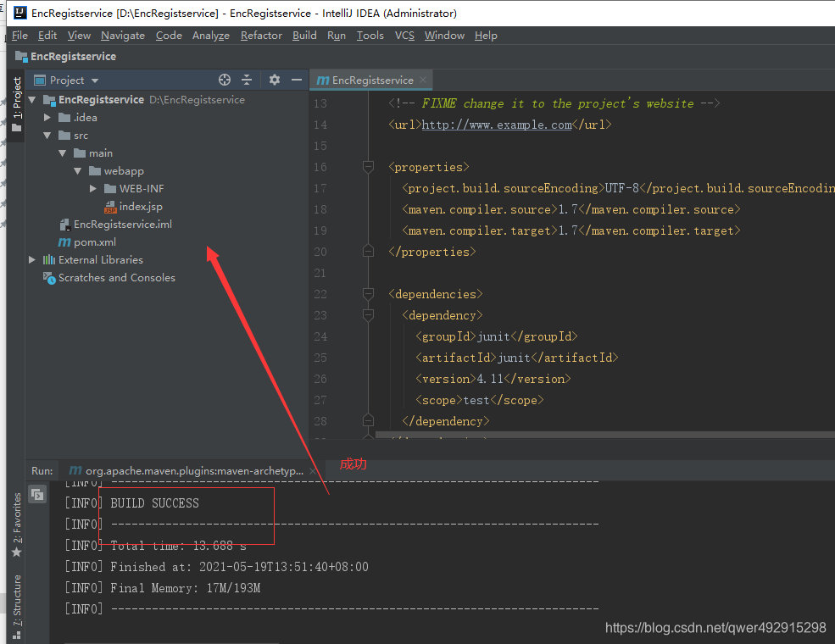Click the Maven icon on the Run tab
The image size is (835, 644).
[x=75, y=470]
